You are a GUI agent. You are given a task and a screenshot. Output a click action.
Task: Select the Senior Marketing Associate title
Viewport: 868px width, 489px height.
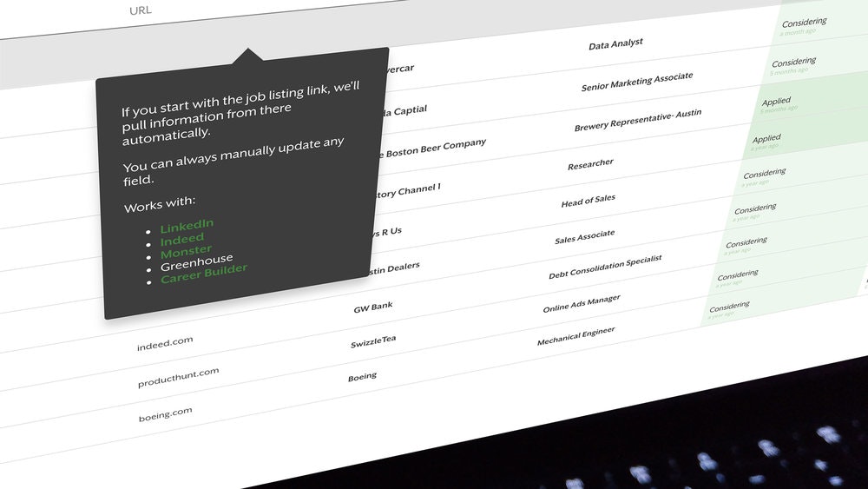pyautogui.click(x=637, y=82)
